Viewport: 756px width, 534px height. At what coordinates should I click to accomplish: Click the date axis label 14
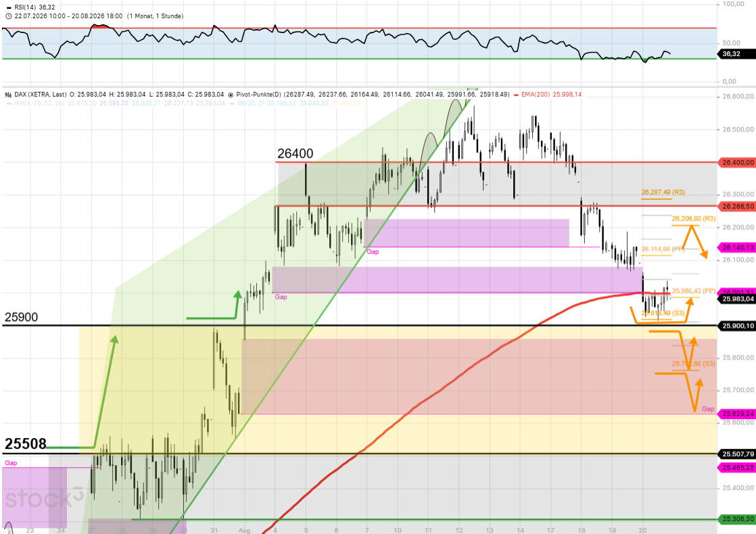[520, 531]
